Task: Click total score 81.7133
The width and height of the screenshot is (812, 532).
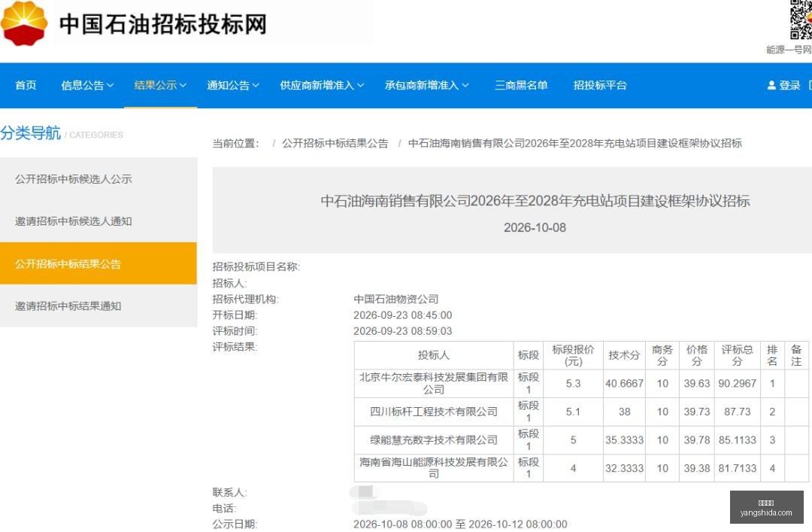Action: click(737, 468)
